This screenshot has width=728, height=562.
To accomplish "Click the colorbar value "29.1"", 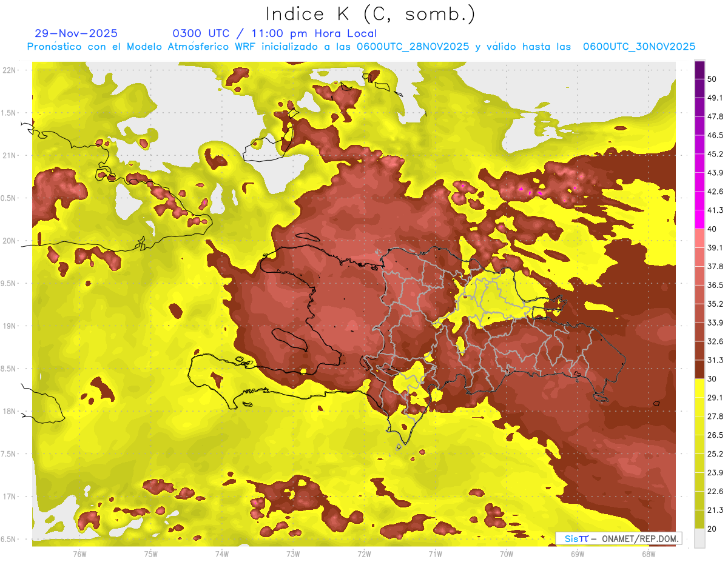I will click(715, 397).
